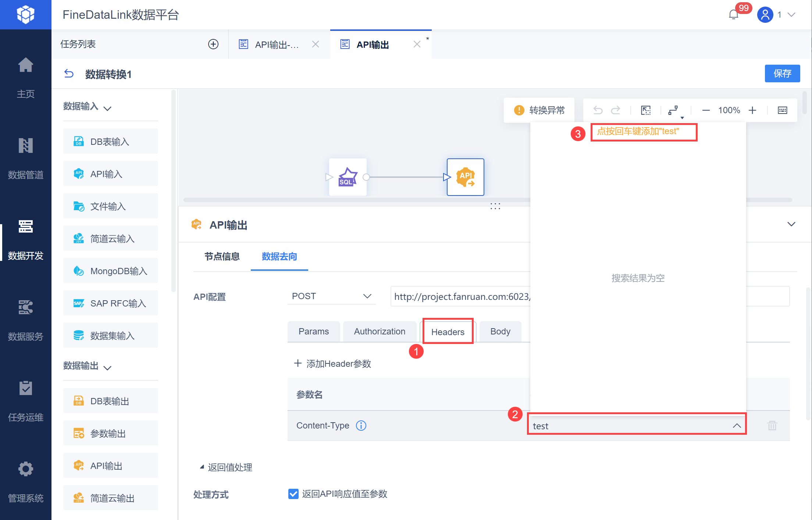The width and height of the screenshot is (812, 520).
Task: Click the notification bell icon
Action: [x=733, y=15]
